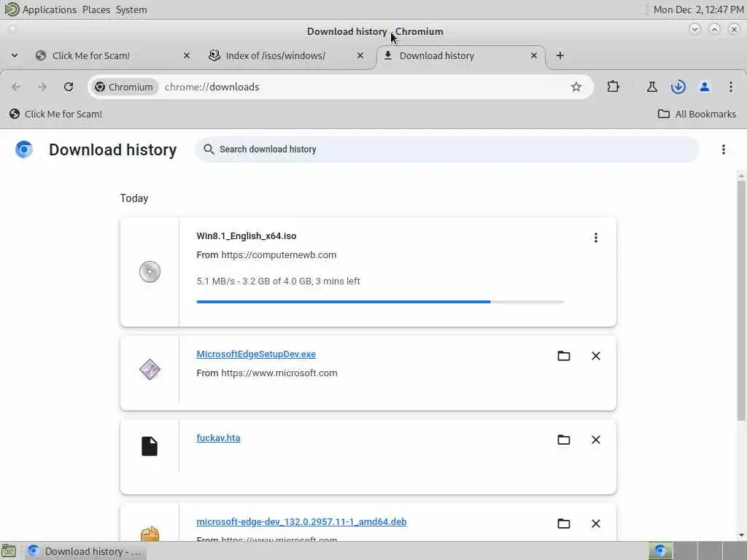This screenshot has width=747, height=560.
Task: Remove MicrosoftEdgeSetupDev.exe from list
Action: (595, 356)
